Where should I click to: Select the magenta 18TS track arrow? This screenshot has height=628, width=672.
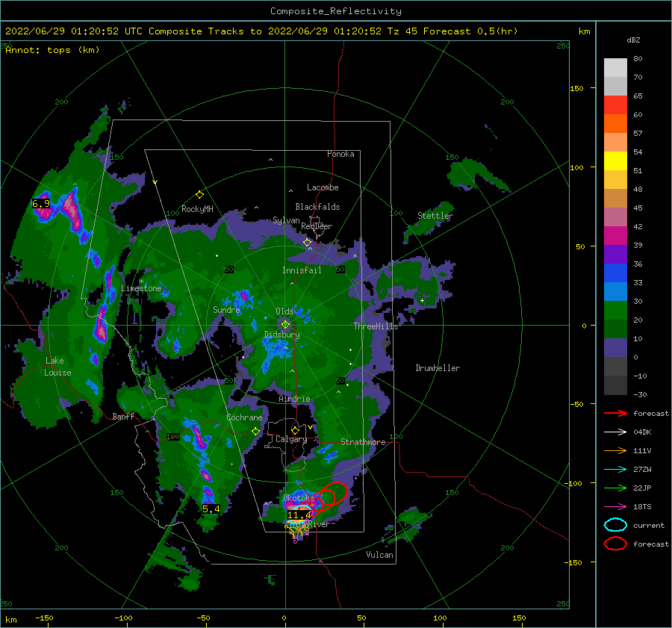pos(615,507)
